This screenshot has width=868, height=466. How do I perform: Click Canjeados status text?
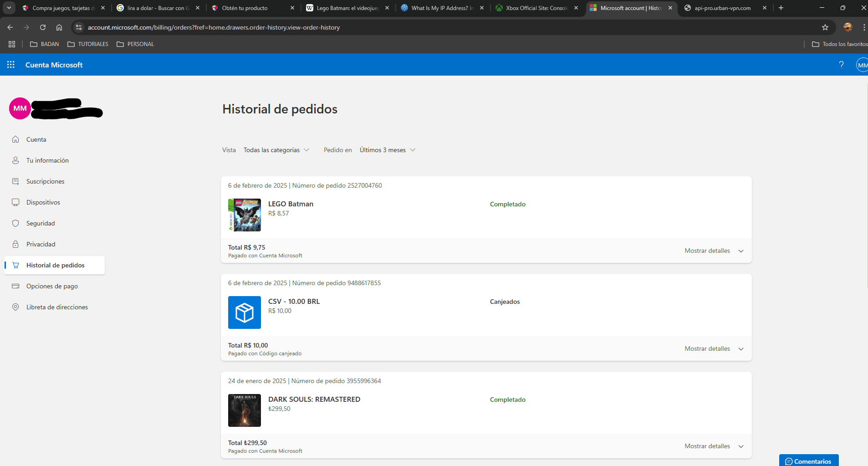(505, 302)
